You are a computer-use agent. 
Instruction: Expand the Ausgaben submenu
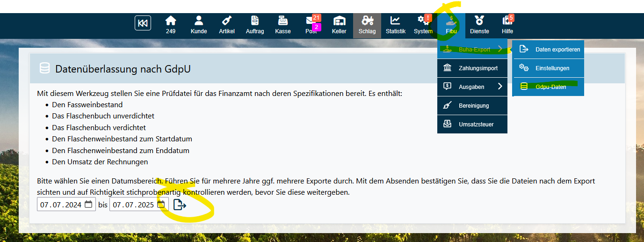click(472, 87)
